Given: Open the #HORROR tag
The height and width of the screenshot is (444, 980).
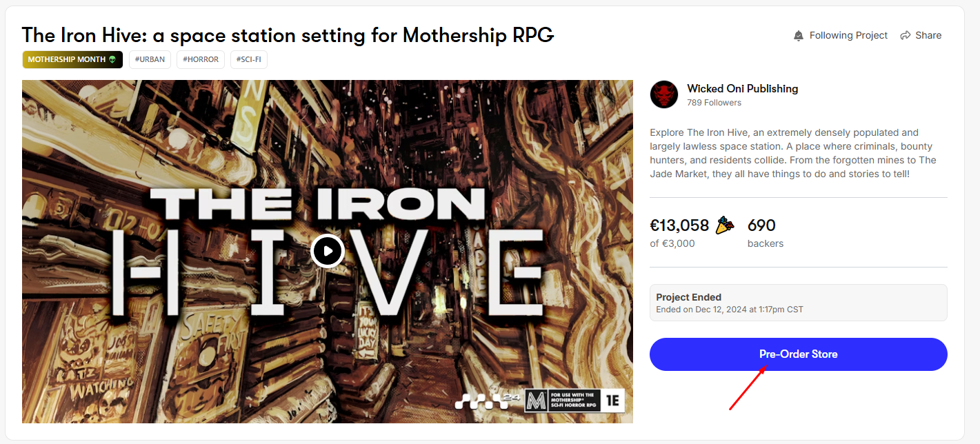Looking at the screenshot, I should 201,60.
